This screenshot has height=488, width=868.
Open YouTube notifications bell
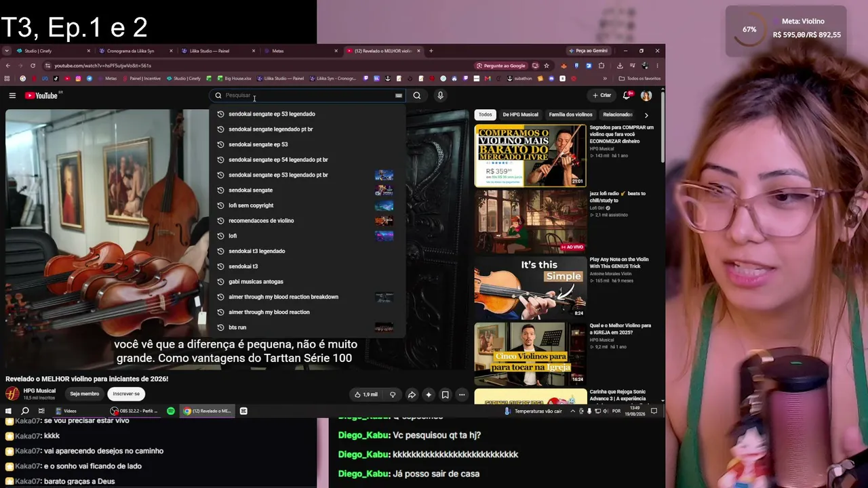point(627,96)
